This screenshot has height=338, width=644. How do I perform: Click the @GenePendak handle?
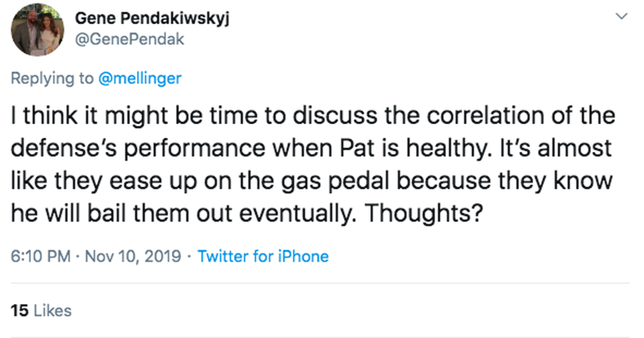[x=129, y=39]
